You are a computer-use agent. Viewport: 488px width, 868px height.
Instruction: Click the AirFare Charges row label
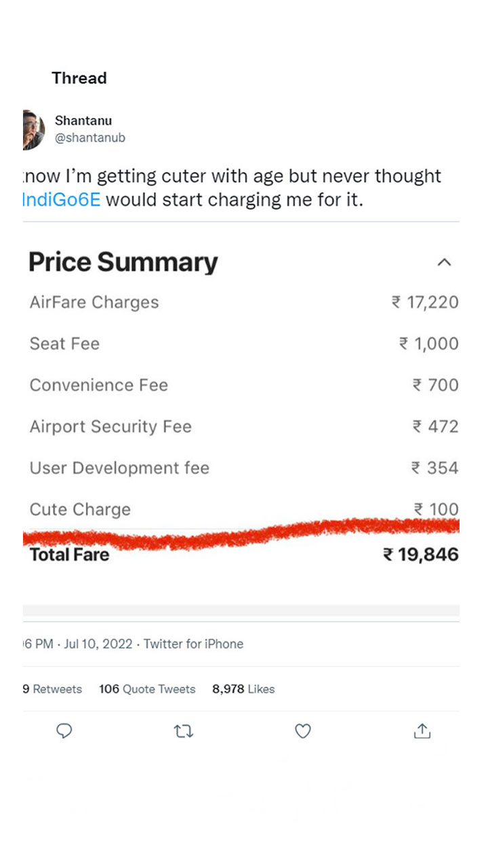tap(94, 302)
